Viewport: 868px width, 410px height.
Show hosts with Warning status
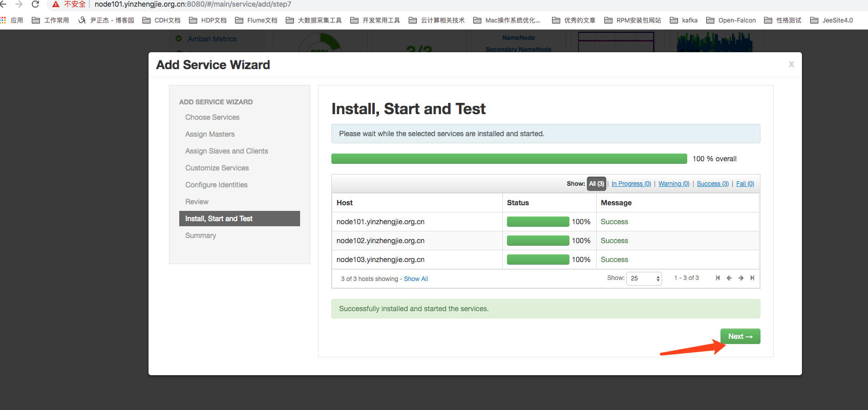[673, 184]
